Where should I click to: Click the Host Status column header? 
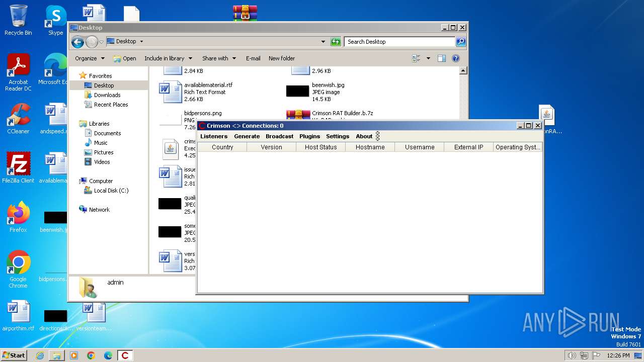point(320,147)
